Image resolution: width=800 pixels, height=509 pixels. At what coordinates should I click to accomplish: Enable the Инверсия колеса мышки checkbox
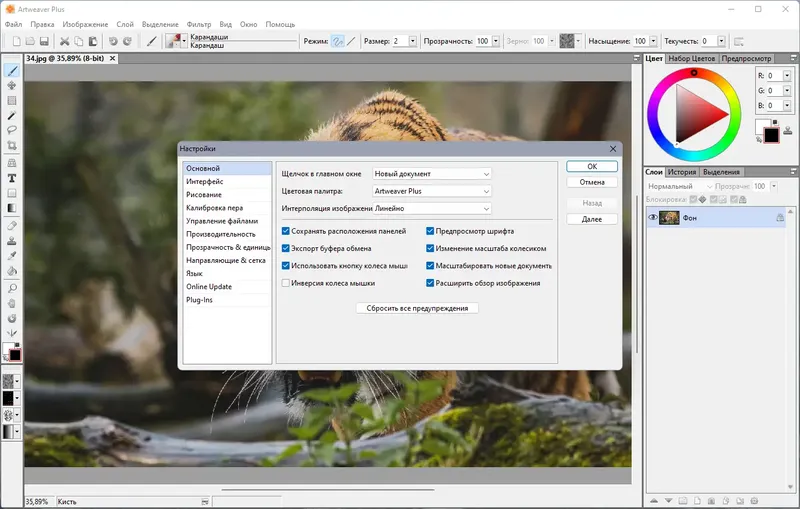[287, 283]
